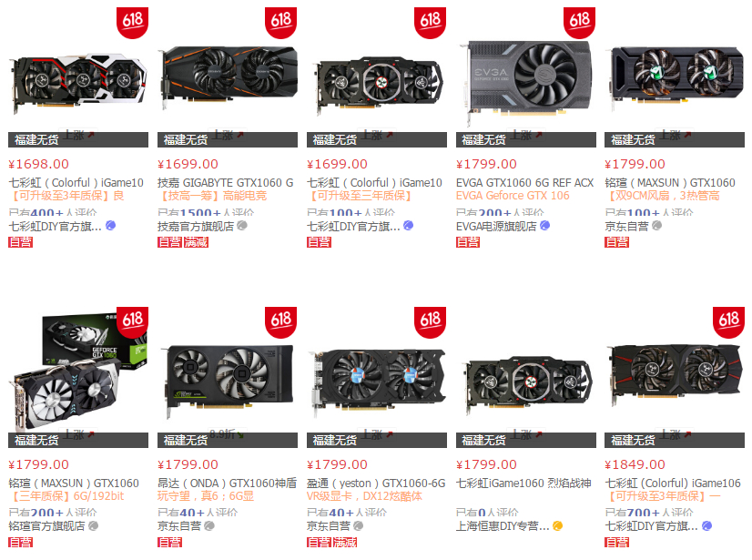Click the gray chat icon beside 铭瑄官方旗舰店
The height and width of the screenshot is (560, 752).
(x=94, y=526)
